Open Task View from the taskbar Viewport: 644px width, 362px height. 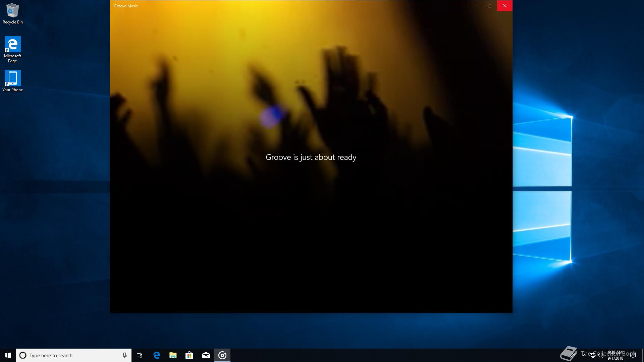(140, 355)
